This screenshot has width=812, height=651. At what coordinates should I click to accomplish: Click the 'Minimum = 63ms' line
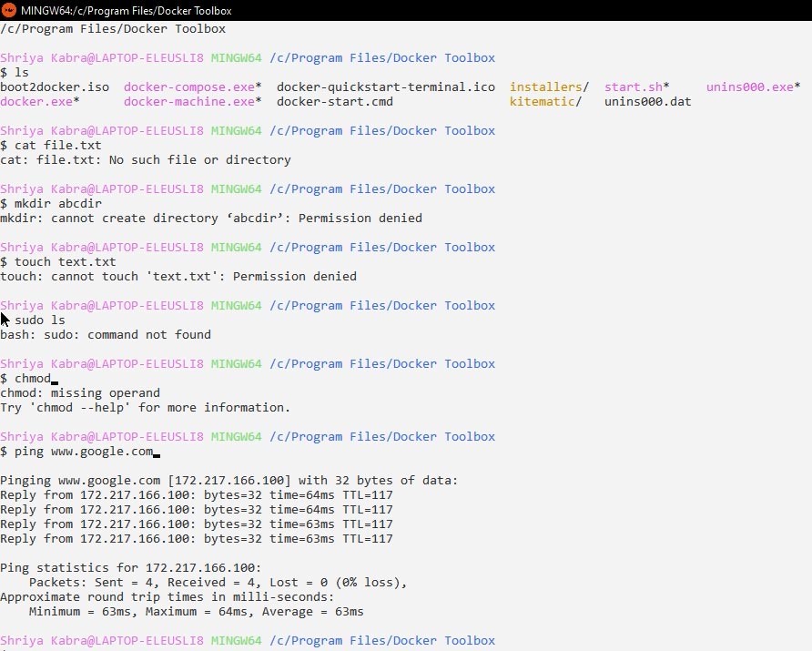[197, 611]
